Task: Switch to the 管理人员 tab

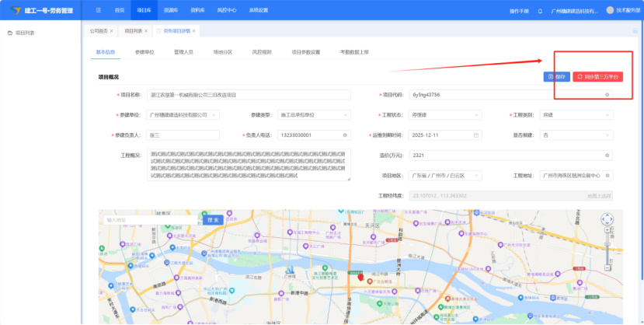Action: [x=184, y=52]
